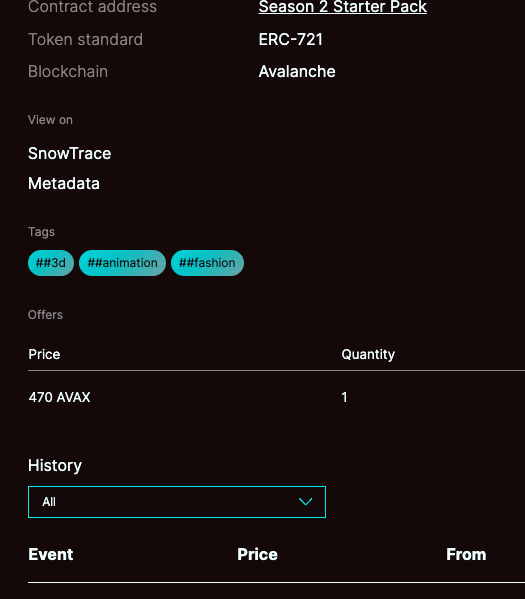Open the Season 2 Starter Pack link

(342, 6)
